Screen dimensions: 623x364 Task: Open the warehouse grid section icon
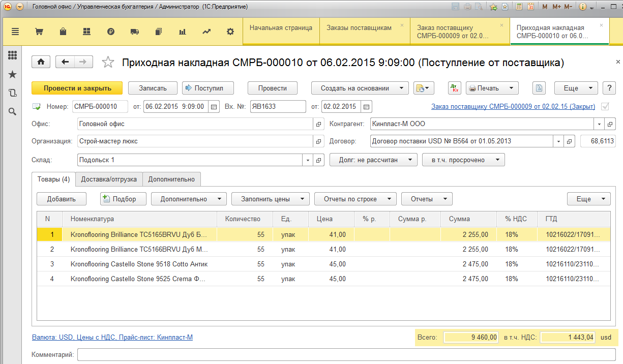[87, 32]
